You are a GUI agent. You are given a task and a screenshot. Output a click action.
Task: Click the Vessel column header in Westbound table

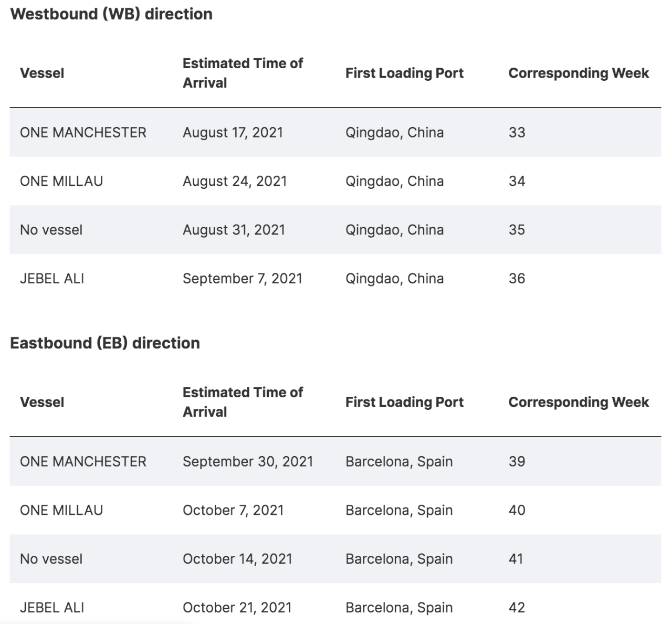click(42, 73)
